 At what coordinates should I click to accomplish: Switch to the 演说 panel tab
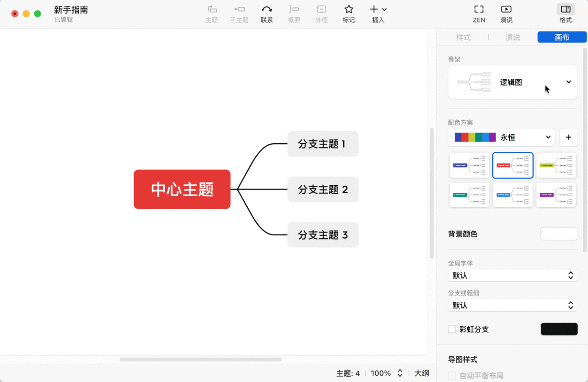[513, 37]
